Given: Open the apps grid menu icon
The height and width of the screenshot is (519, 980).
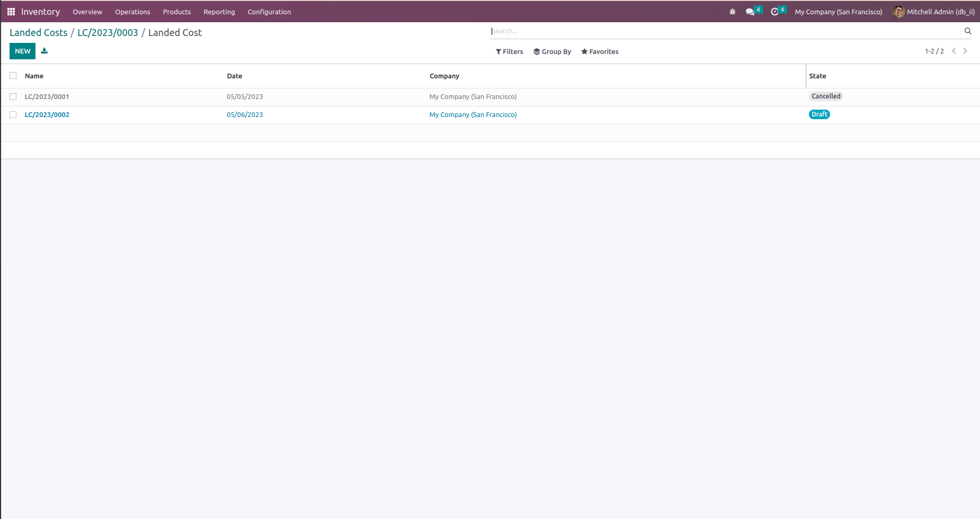Looking at the screenshot, I should point(11,12).
